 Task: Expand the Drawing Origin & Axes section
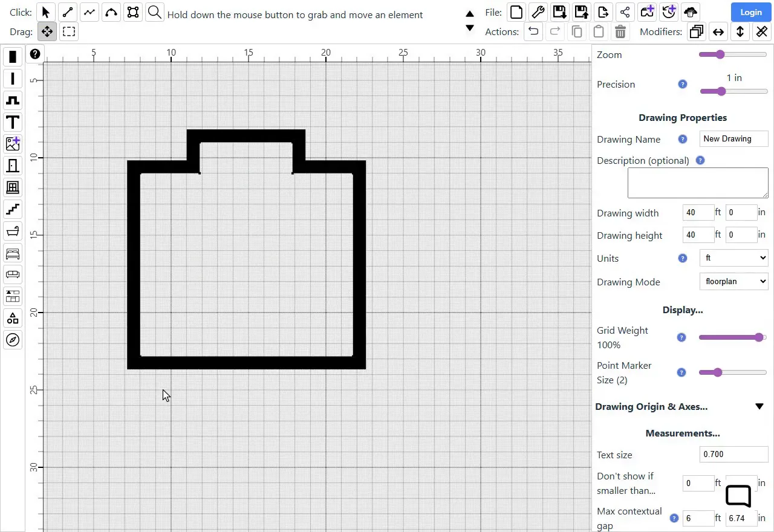coord(759,407)
